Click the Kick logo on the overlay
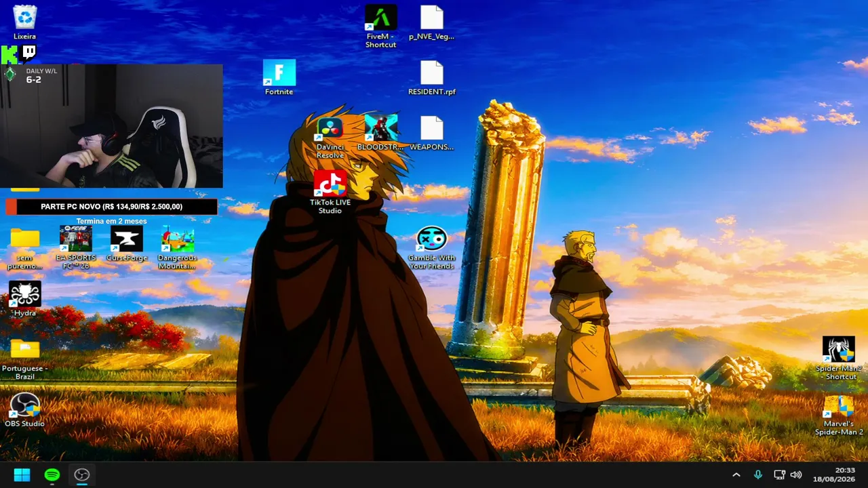868x488 pixels. pyautogui.click(x=9, y=54)
